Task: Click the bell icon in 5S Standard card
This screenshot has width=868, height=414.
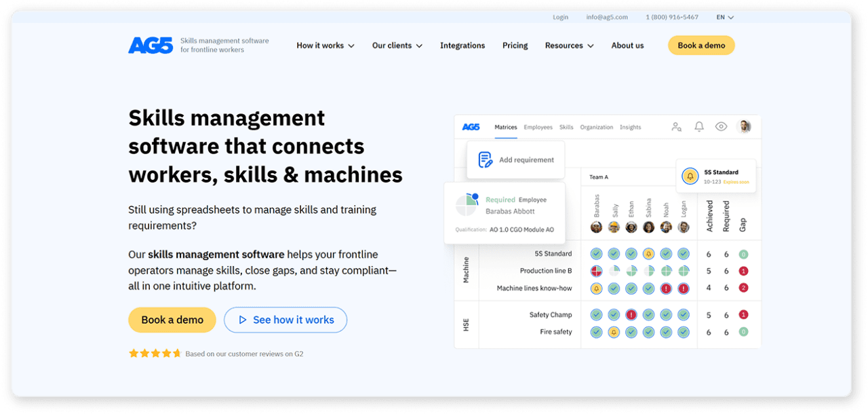Action: pyautogui.click(x=690, y=176)
